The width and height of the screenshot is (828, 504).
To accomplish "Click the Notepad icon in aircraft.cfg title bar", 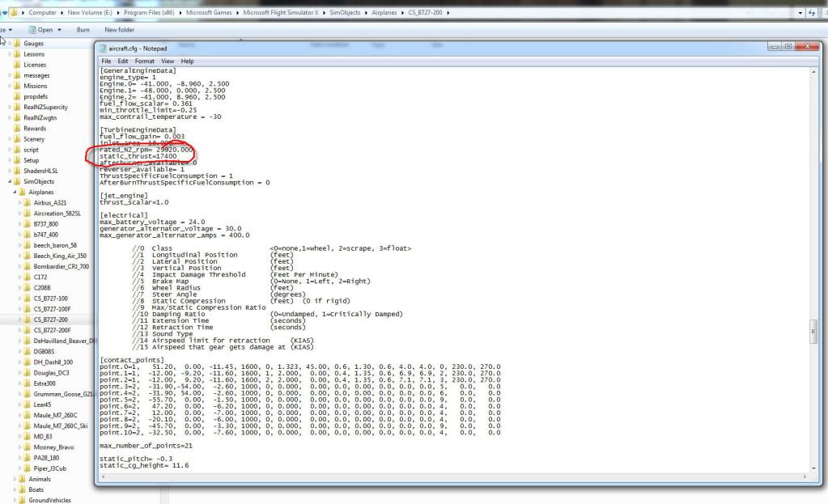I will point(102,48).
